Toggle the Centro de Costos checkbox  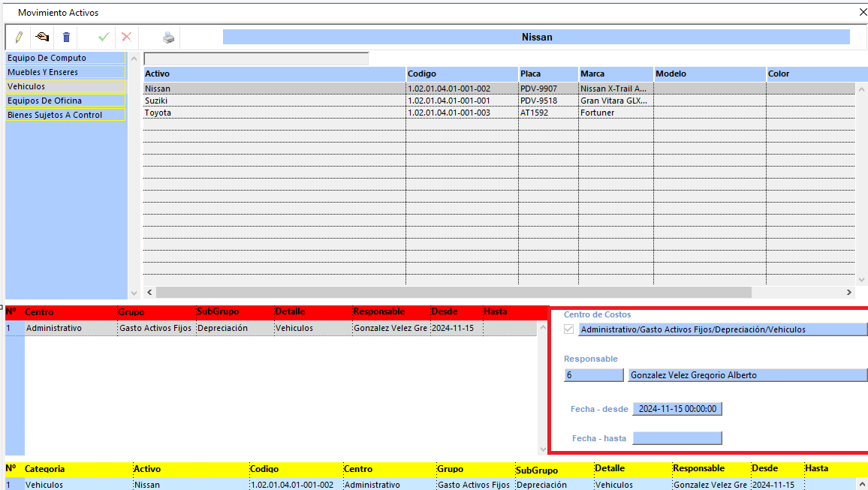(x=569, y=329)
